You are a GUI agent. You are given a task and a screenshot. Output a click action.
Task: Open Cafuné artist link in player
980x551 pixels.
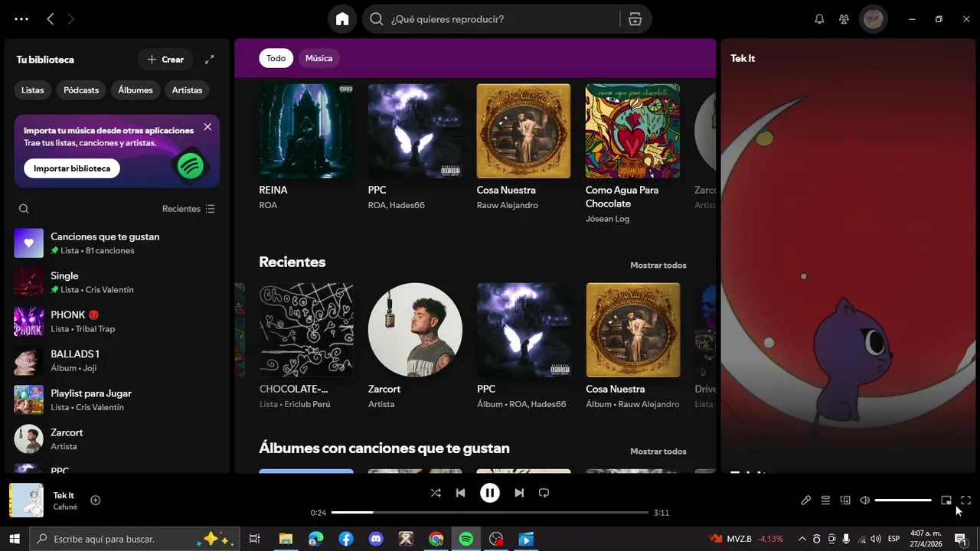point(66,507)
